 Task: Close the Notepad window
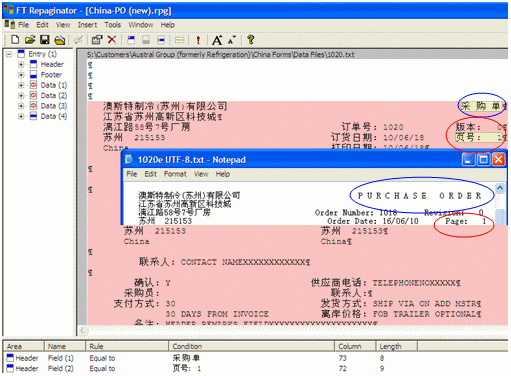(498, 160)
